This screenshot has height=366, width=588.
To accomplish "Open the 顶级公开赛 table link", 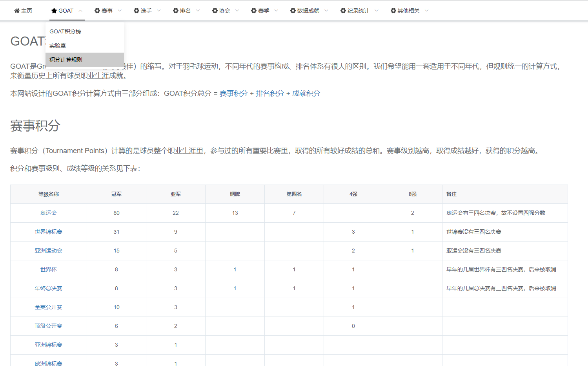I will point(49,326).
